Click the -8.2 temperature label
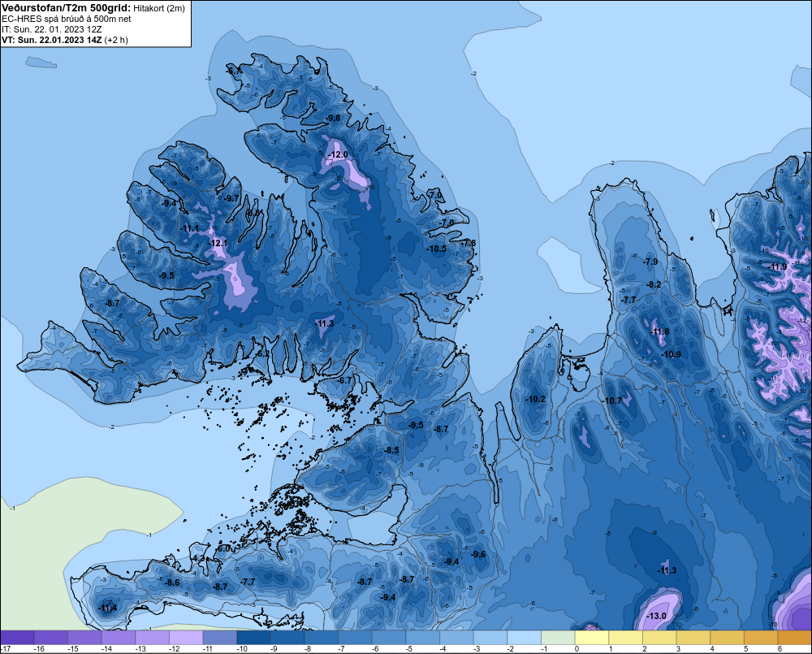 click(654, 284)
